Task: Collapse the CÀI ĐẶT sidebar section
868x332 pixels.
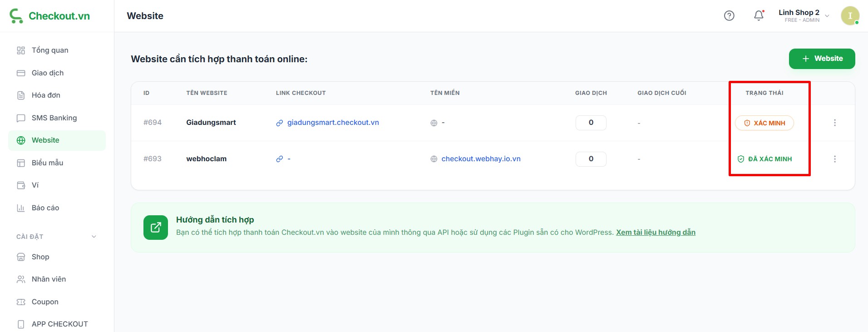Action: 94,237
